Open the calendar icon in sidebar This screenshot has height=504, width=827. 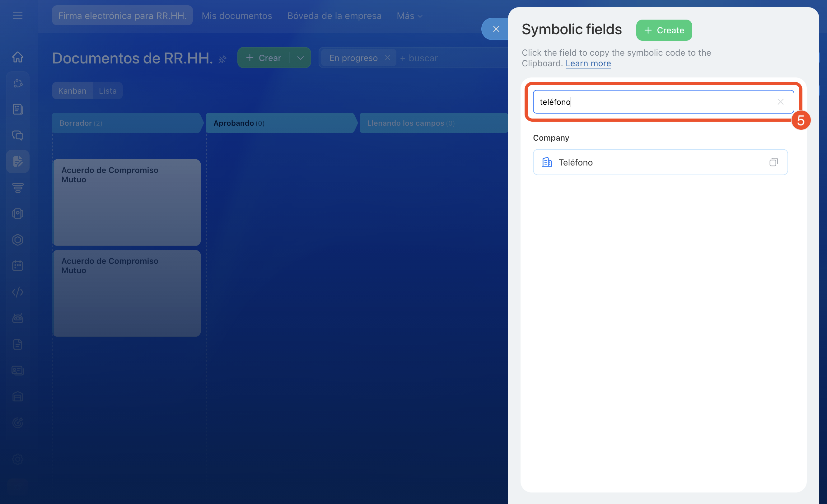pos(18,266)
